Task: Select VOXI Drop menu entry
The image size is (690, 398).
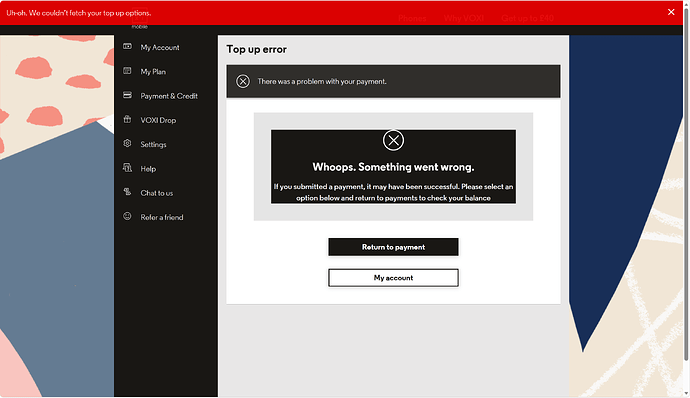Action: 158,120
